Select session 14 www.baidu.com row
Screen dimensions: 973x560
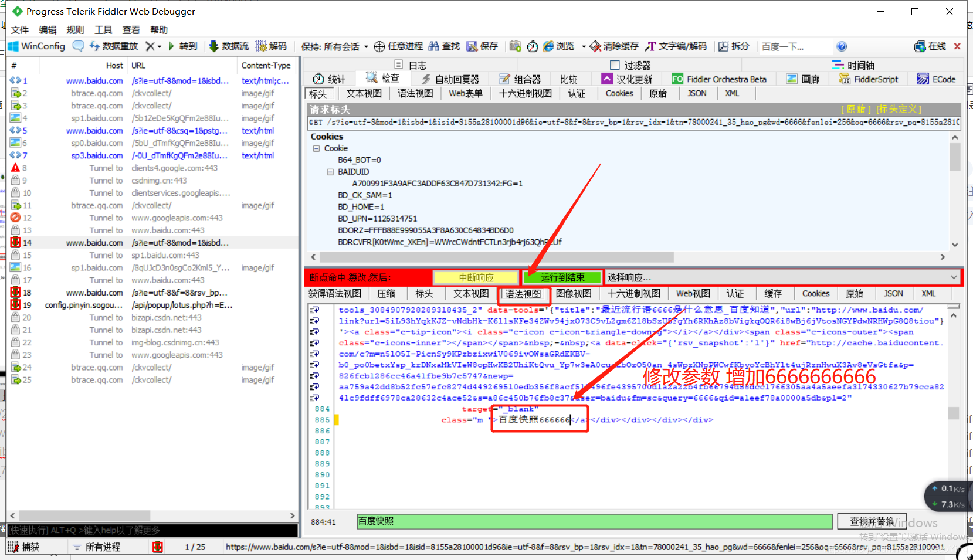[152, 243]
